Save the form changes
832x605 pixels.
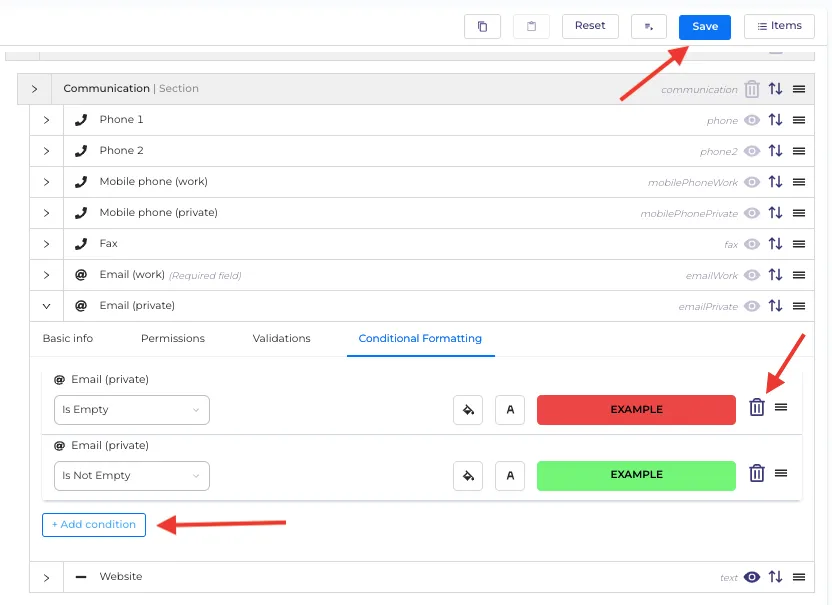click(x=705, y=27)
